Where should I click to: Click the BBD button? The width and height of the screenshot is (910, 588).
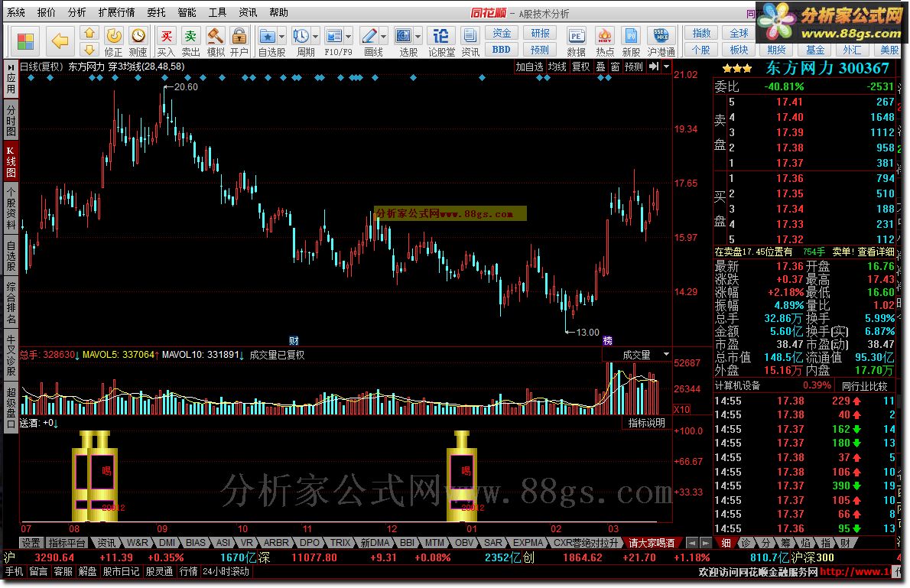[502, 50]
